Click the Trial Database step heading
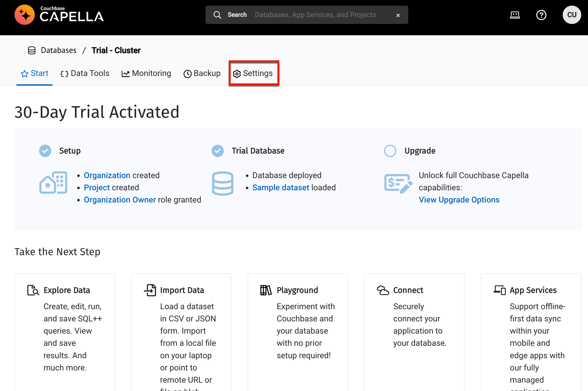588x391 pixels. pyautogui.click(x=258, y=151)
